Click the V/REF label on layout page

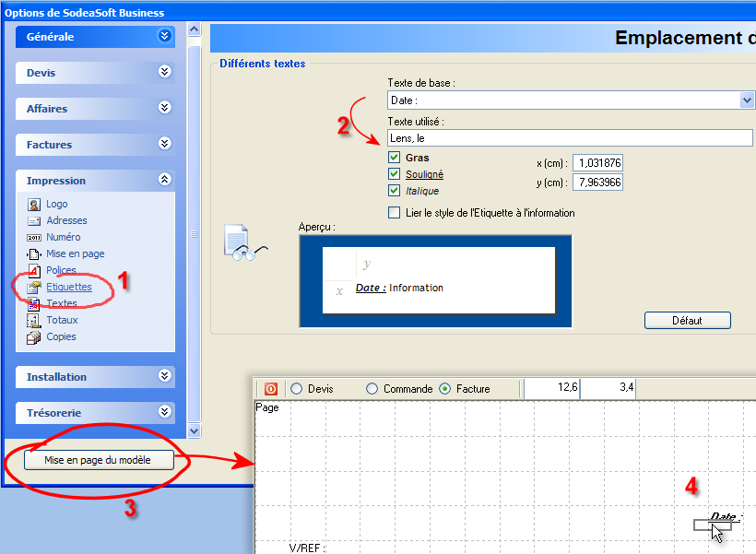tap(307, 548)
